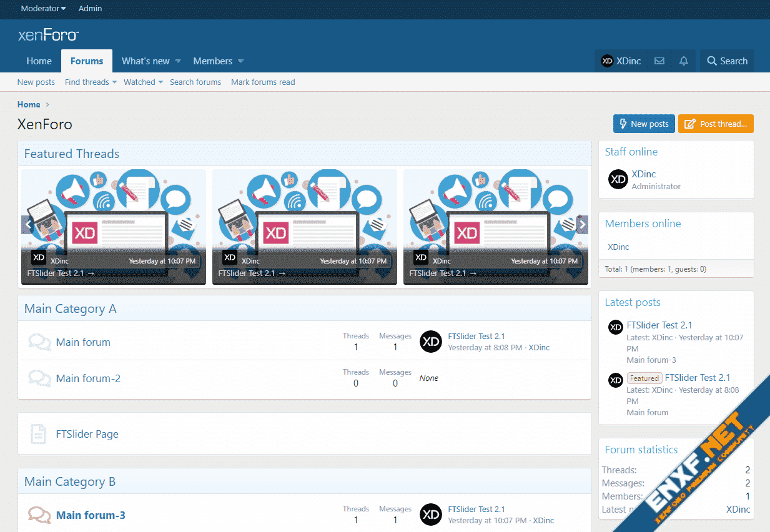Screen dimensions: 770x532
Task: Open Main Category B heading link
Action: (x=70, y=481)
